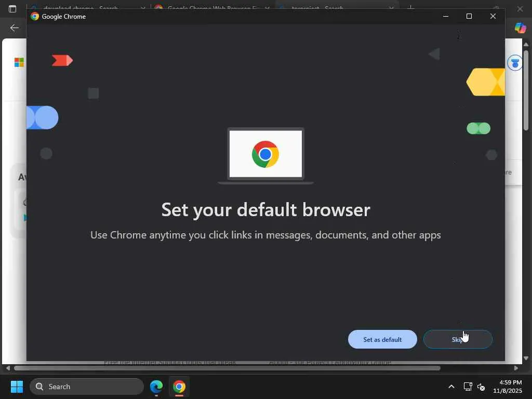The height and width of the screenshot is (399, 532).
Task: Click Edge horizontal scrollbar right arrow
Action: (x=516, y=368)
